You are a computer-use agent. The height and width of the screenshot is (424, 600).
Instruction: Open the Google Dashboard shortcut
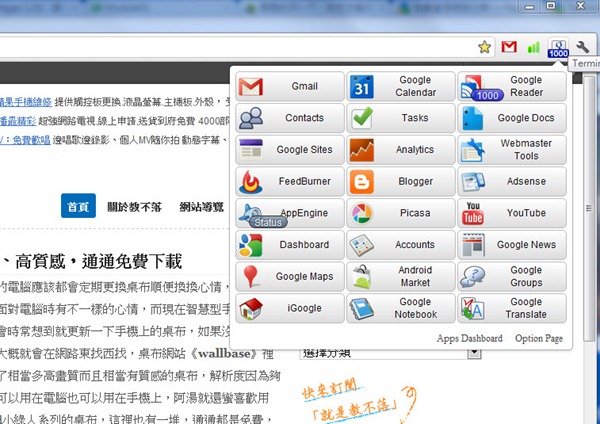coord(290,245)
